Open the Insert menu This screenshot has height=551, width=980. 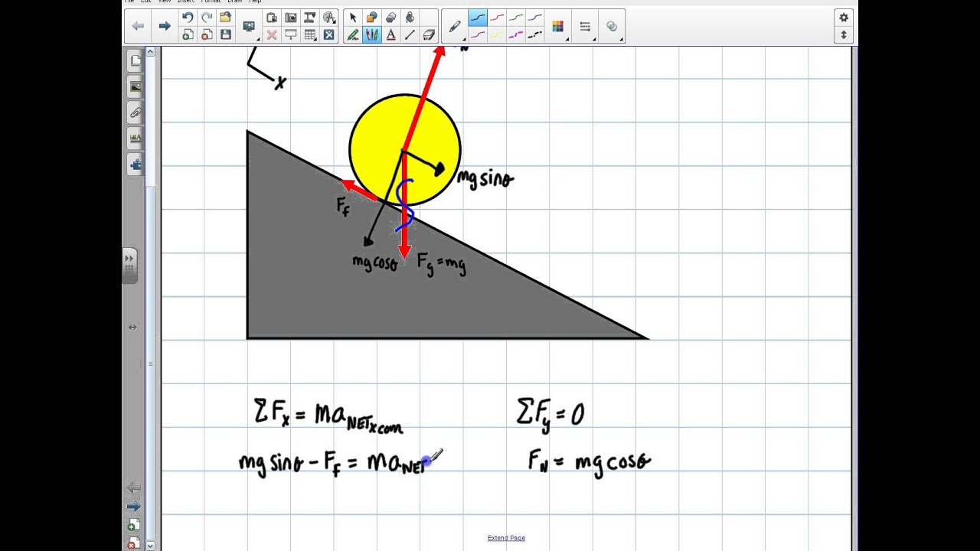186,2
